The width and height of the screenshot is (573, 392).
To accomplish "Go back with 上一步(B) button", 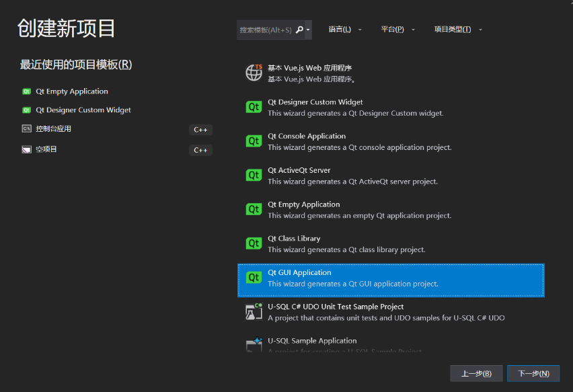I will pyautogui.click(x=476, y=373).
